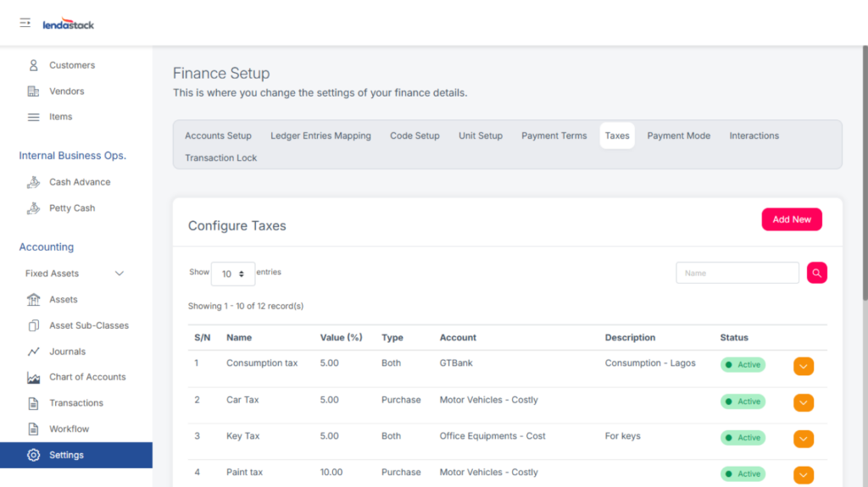
Task: Click the vertical page scrollbar
Action: click(864, 169)
